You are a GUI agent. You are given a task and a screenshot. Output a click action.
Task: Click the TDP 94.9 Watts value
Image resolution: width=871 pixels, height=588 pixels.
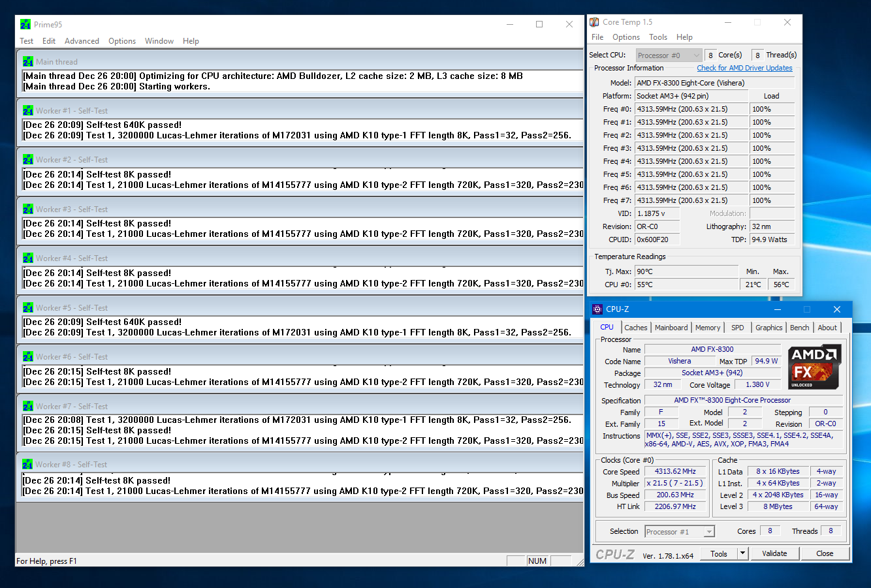pyautogui.click(x=772, y=240)
